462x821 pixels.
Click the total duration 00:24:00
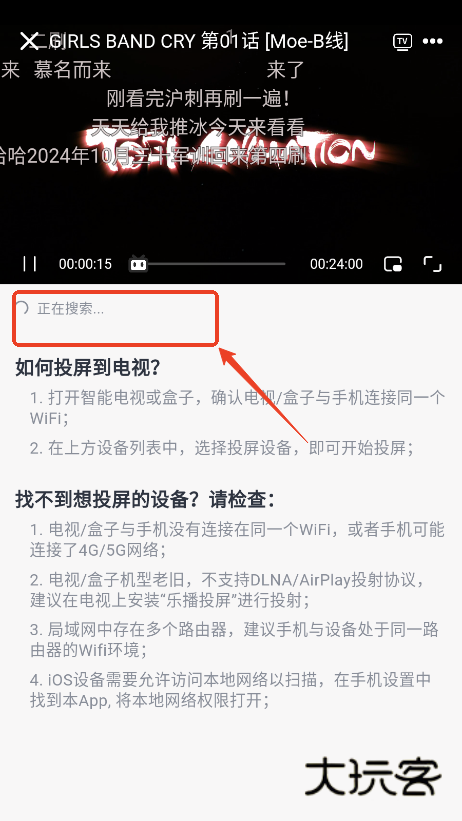click(x=336, y=264)
